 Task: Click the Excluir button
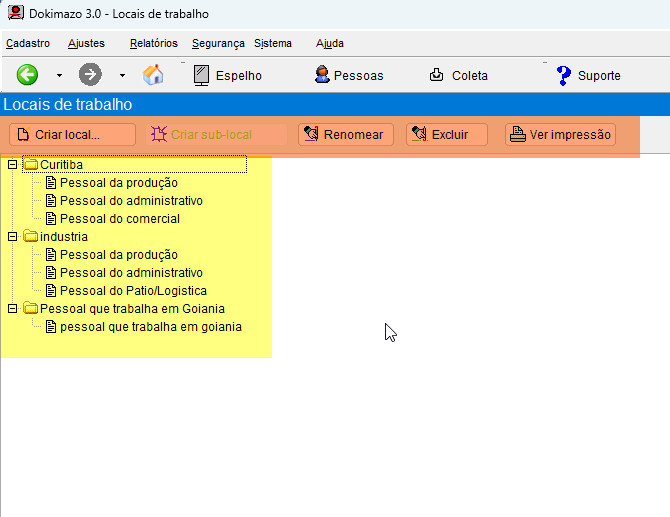point(446,135)
